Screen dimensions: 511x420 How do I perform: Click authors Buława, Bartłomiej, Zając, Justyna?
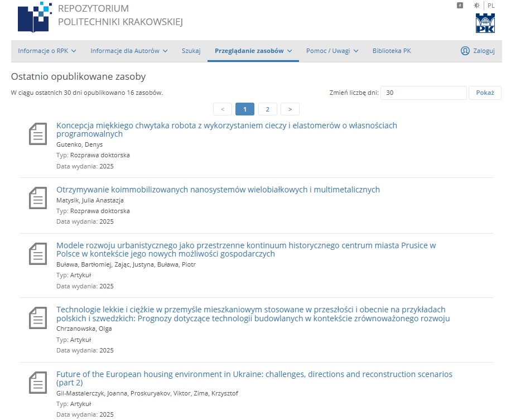pos(126,264)
